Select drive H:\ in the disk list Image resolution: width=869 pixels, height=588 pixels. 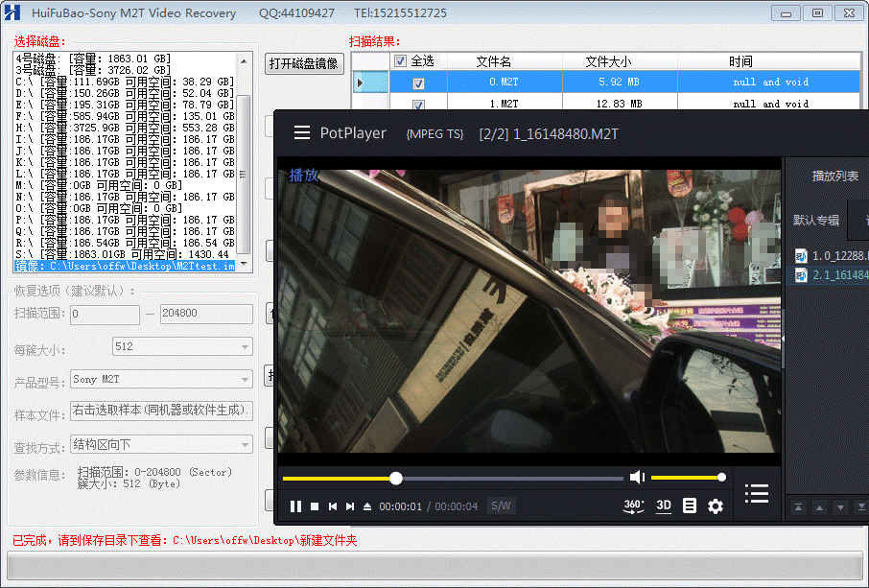pos(125,128)
